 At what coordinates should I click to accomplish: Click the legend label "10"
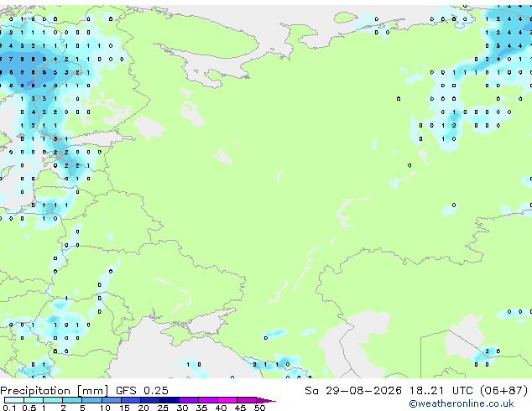click(x=105, y=408)
